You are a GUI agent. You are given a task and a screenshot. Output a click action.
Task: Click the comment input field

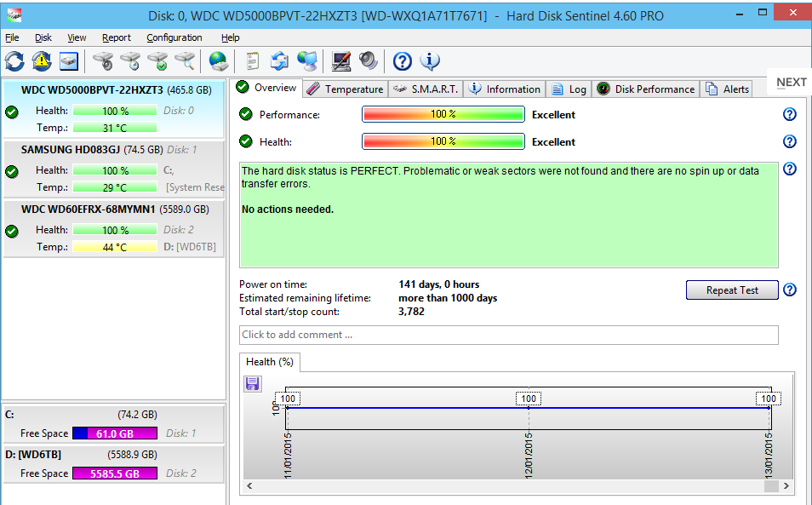(x=508, y=335)
